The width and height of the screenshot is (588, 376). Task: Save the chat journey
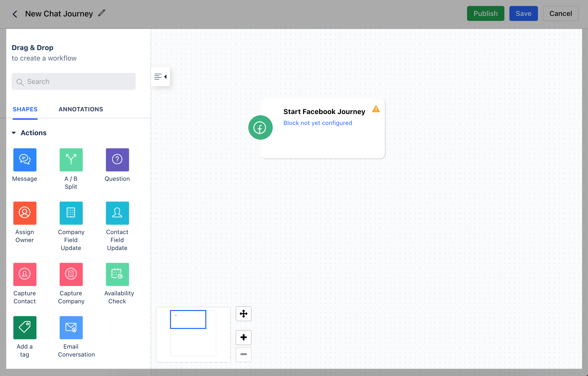[523, 13]
